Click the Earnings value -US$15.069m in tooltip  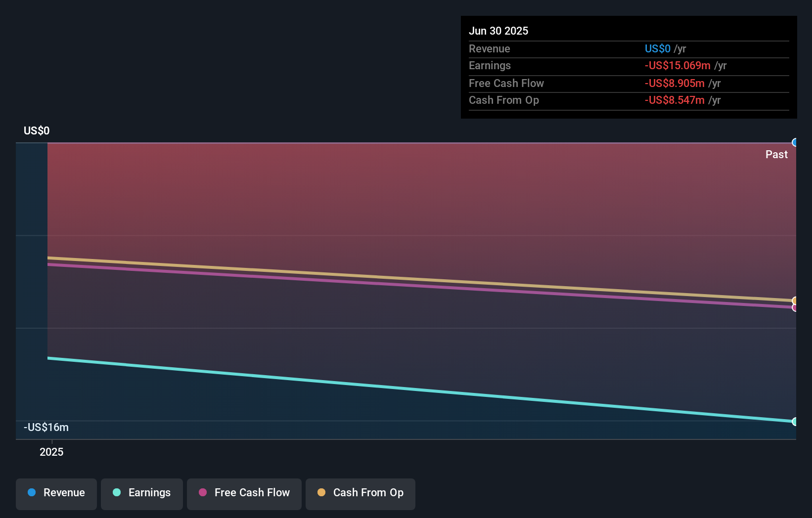(x=677, y=65)
